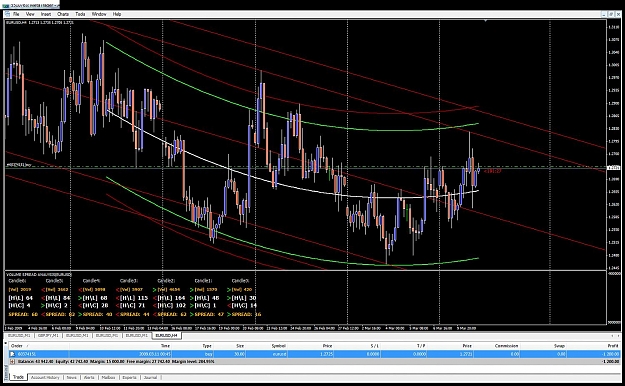625x386 pixels.
Task: Click the current price 1.2721 cell
Action: coord(466,354)
